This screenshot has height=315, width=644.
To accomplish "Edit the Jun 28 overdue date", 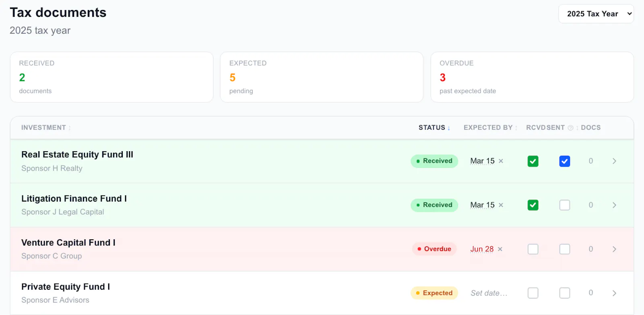I will (482, 249).
